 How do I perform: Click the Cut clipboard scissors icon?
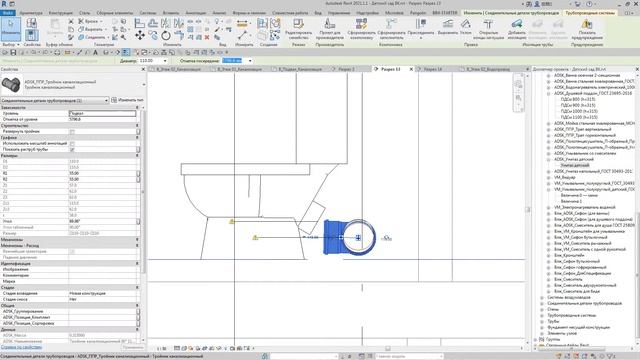[x=71, y=21]
